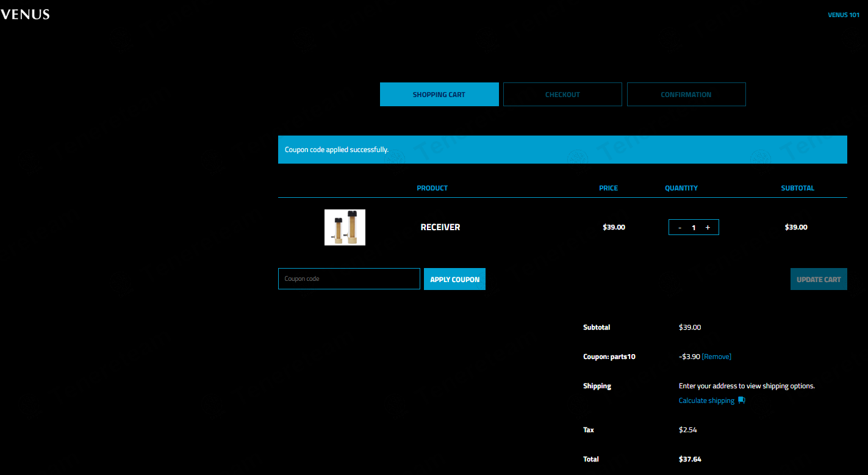Viewport: 868px width, 475px height.
Task: Open the Confirmation step tab
Action: pyautogui.click(x=686, y=95)
